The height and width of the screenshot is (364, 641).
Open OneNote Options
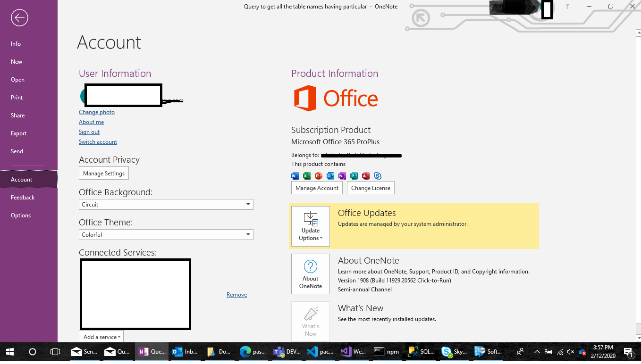click(x=28, y=215)
